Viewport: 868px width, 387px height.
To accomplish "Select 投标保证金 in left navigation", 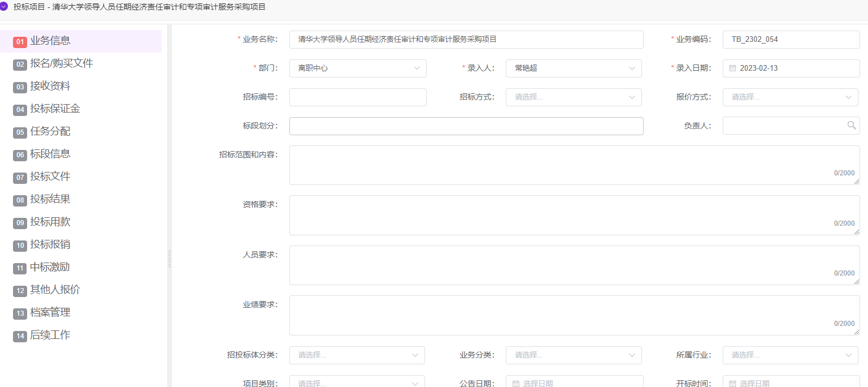I will [x=55, y=109].
